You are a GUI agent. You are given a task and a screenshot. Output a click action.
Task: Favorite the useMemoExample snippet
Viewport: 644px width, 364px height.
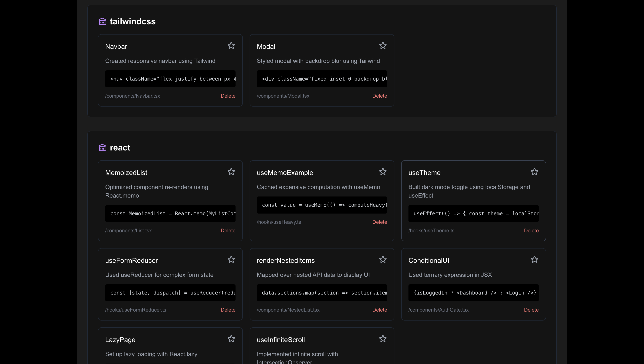pyautogui.click(x=383, y=172)
